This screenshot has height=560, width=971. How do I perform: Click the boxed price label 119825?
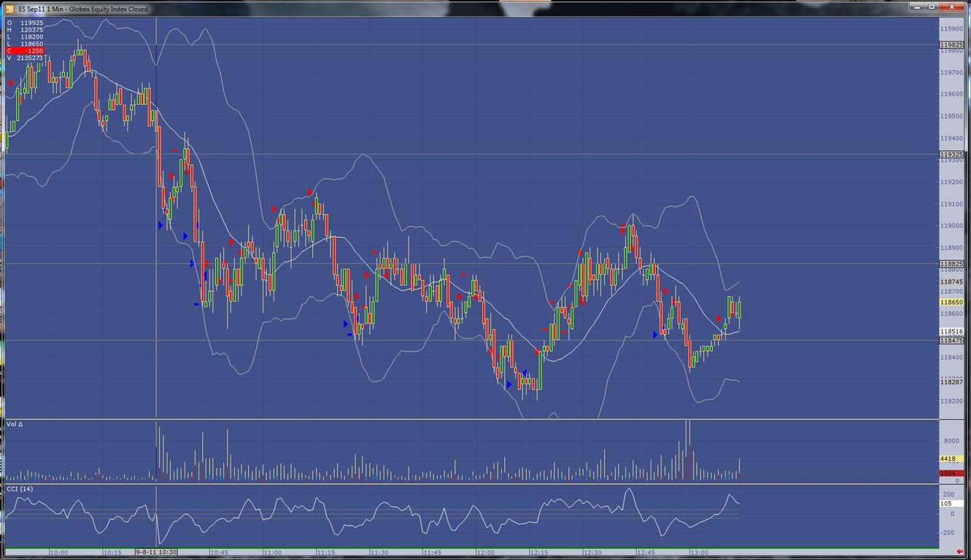951,45
